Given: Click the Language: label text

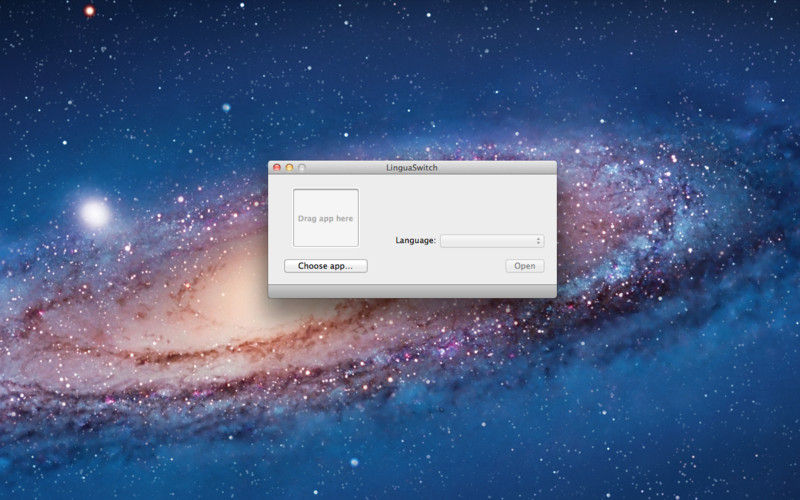Looking at the screenshot, I should [415, 240].
